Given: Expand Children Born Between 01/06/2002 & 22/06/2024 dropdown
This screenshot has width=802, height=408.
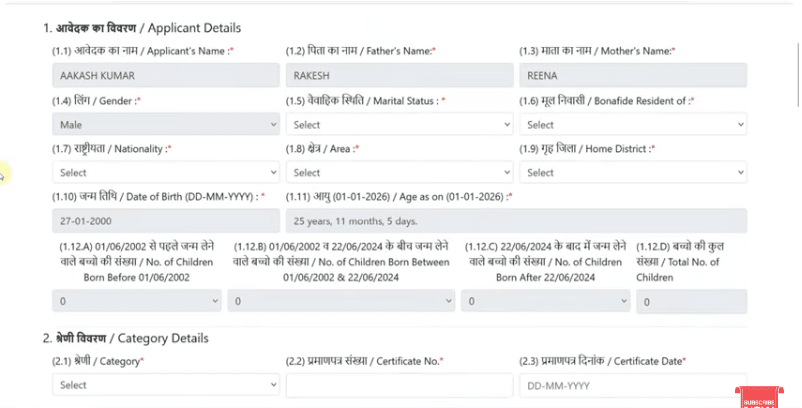Looking at the screenshot, I should 341,300.
